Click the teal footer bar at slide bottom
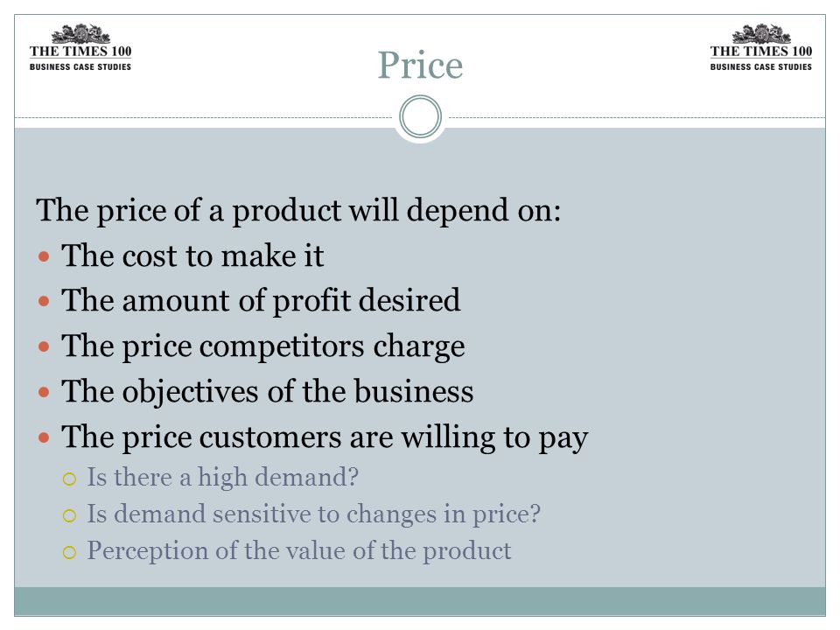The width and height of the screenshot is (840, 630). click(x=420, y=601)
